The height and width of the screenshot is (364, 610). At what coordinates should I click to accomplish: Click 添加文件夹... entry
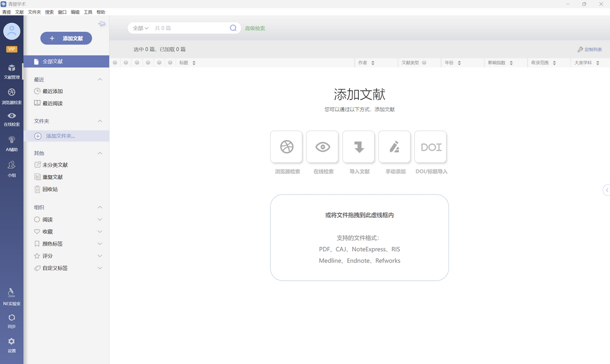point(66,136)
